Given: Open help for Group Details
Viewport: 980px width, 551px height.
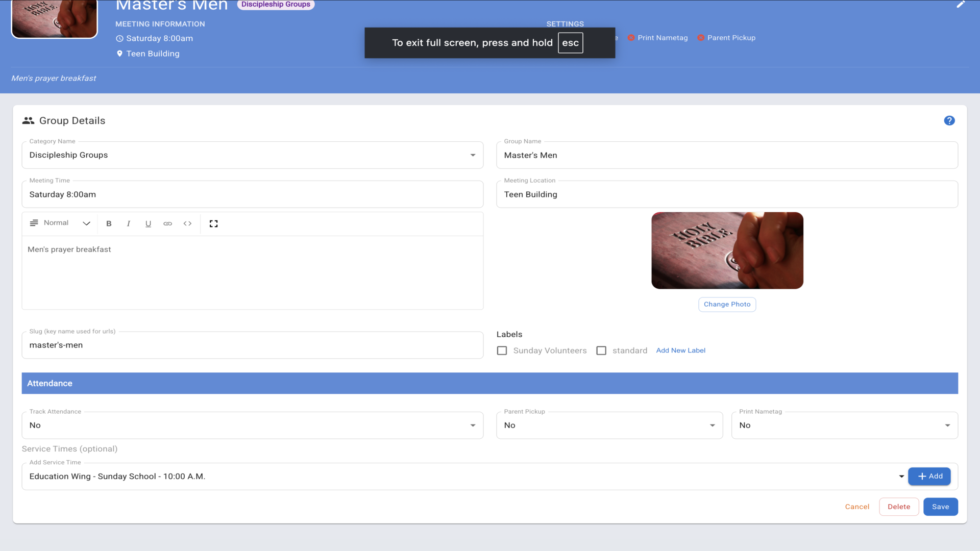Looking at the screenshot, I should (x=949, y=120).
